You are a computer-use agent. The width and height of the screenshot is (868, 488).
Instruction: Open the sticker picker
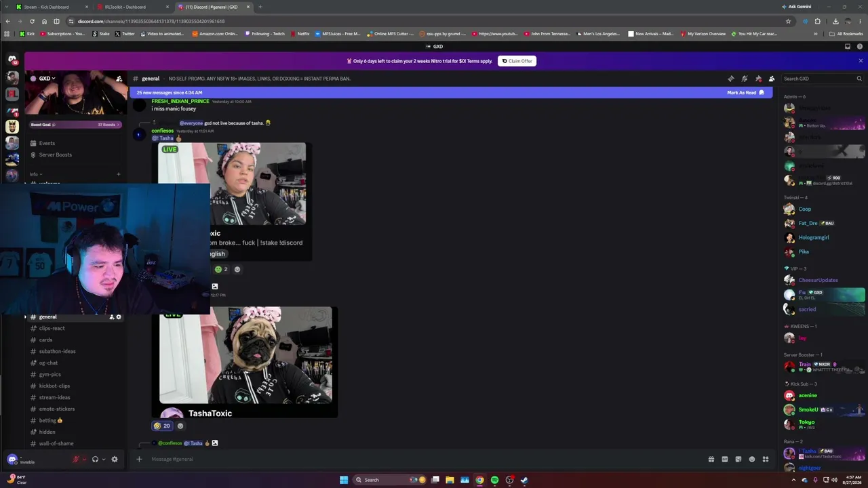[738, 459]
